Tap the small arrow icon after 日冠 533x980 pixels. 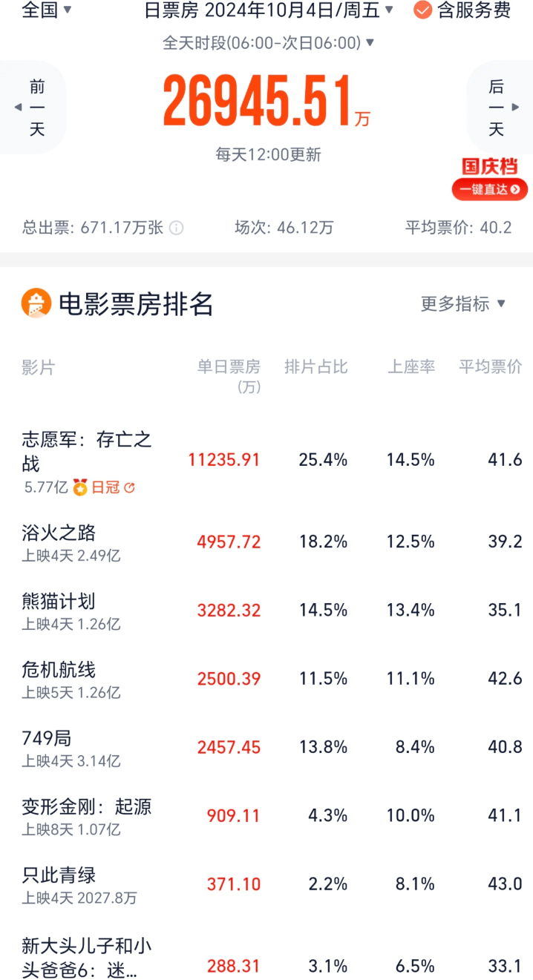pyautogui.click(x=129, y=487)
